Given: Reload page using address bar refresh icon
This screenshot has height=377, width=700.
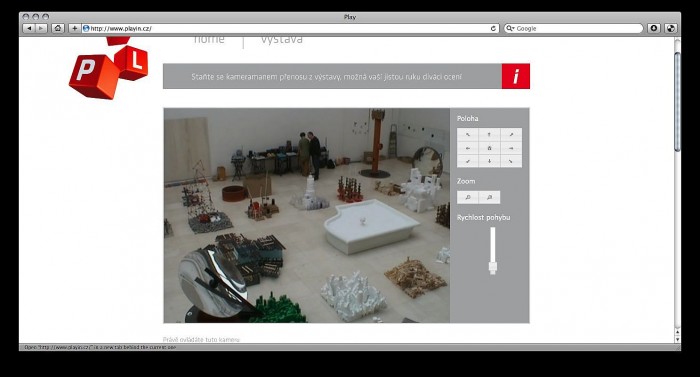Looking at the screenshot, I should 493,28.
